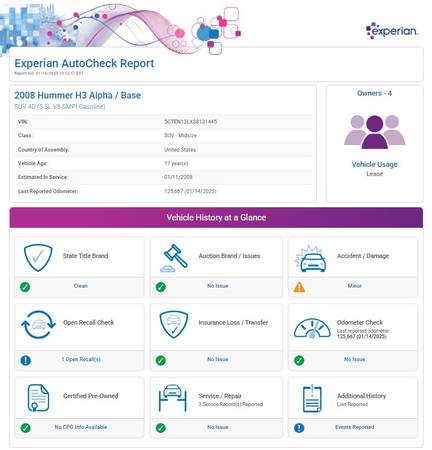Click Last Reported Odometer value in details table
Screen dimensions: 432x450
coord(190,191)
